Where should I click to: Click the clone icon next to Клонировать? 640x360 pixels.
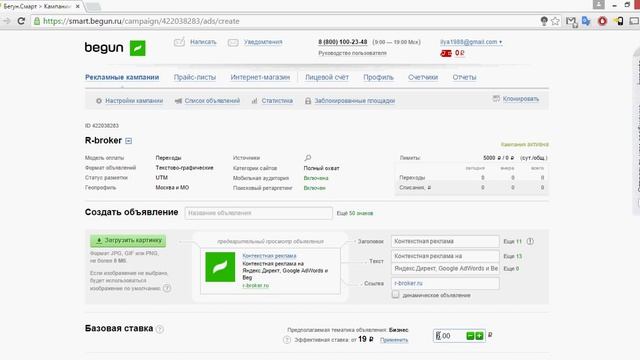point(496,99)
